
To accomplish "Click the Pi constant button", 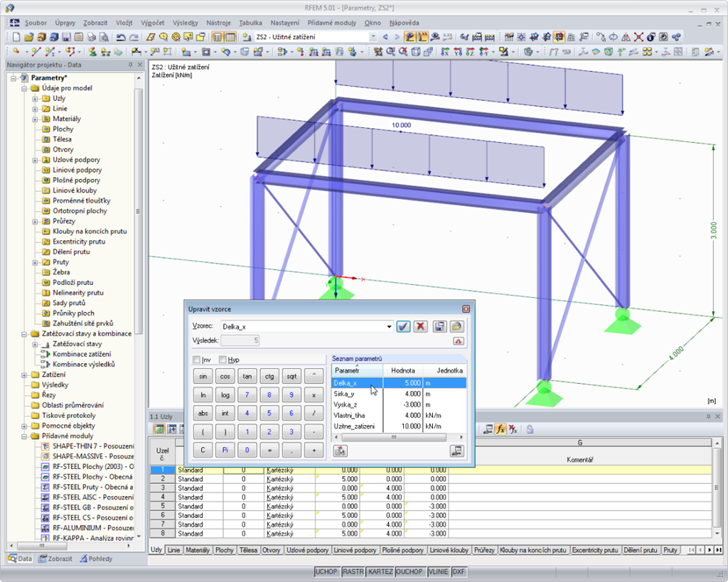I will point(225,451).
